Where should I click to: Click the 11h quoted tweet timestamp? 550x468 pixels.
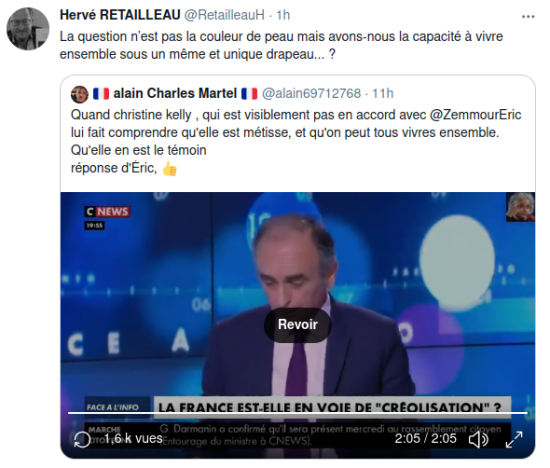point(383,94)
